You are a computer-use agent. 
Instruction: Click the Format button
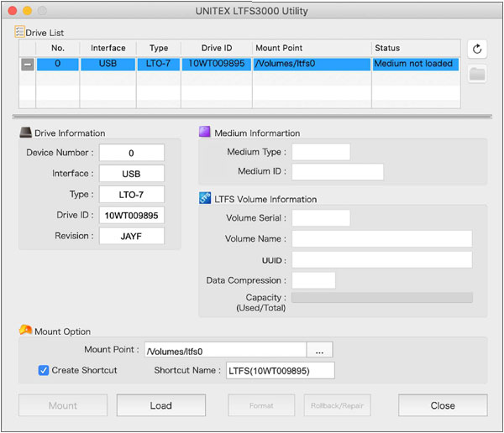(261, 405)
